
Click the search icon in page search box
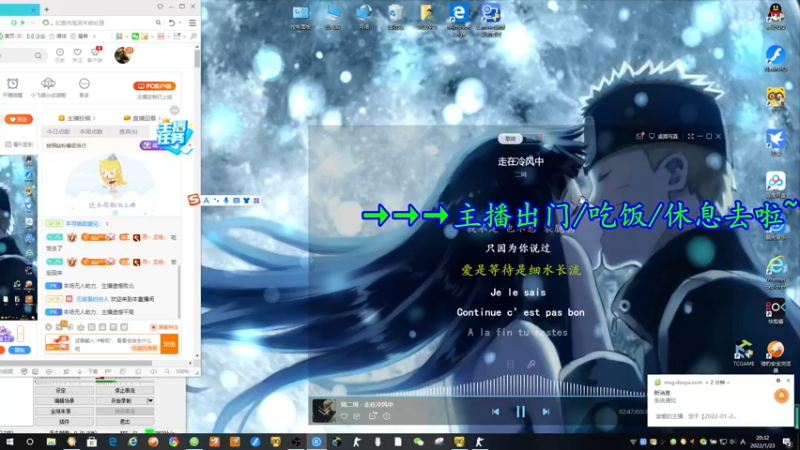[38, 56]
